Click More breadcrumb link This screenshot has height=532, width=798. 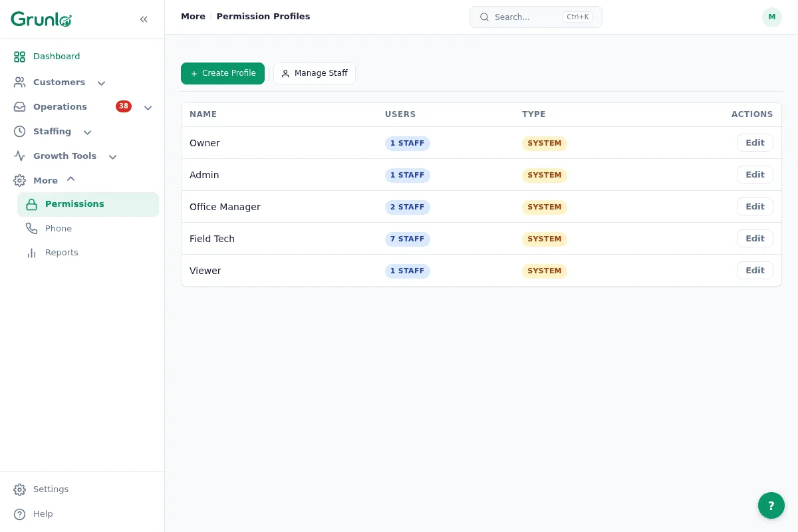[x=193, y=17]
